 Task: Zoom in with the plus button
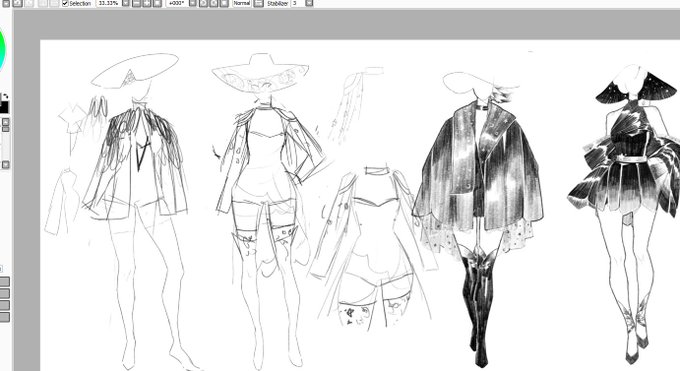tap(147, 3)
